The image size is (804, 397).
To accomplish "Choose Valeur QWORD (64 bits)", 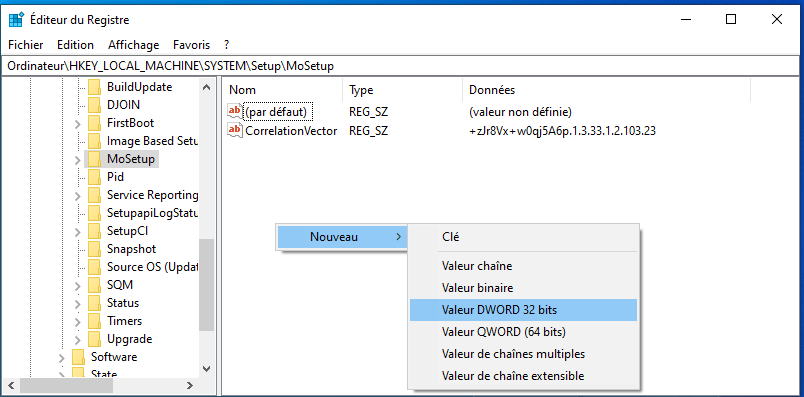I will point(523,332).
